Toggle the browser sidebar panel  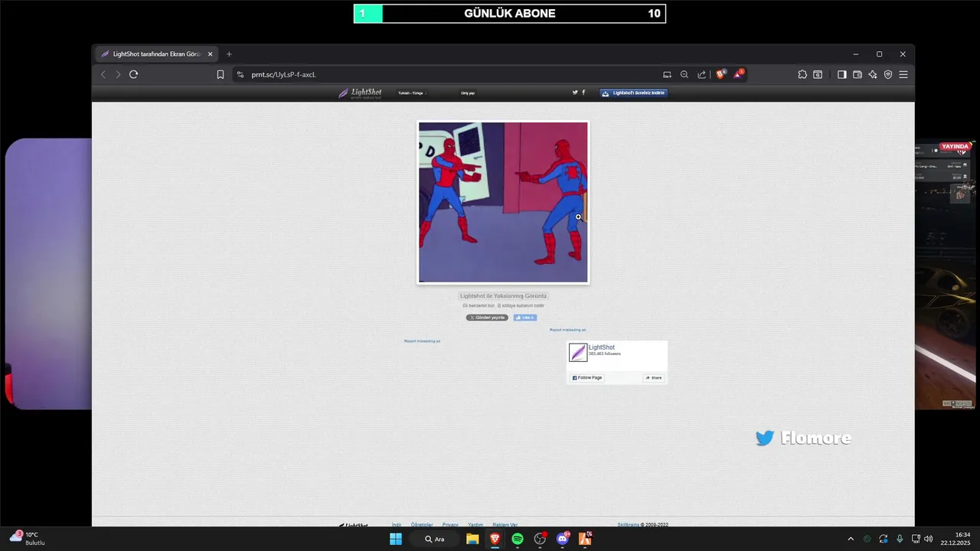pos(841,74)
